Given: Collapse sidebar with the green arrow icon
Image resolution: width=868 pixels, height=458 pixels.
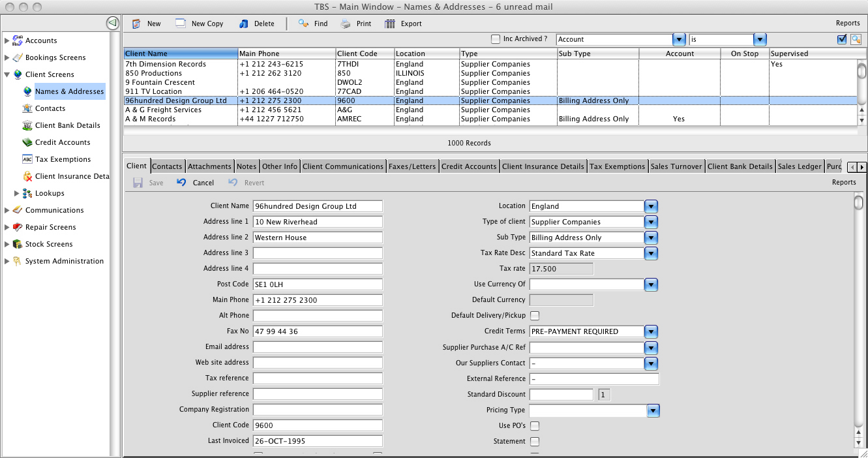Looking at the screenshot, I should click(x=112, y=23).
